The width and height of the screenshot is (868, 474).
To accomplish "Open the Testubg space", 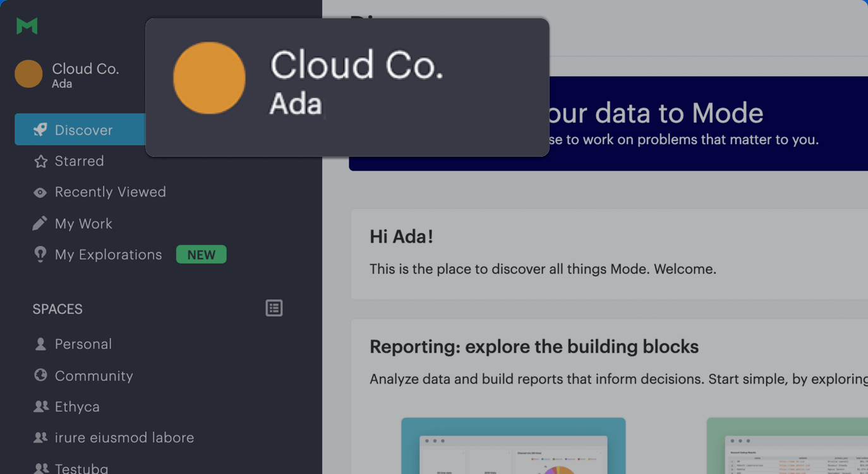I will pos(81,468).
